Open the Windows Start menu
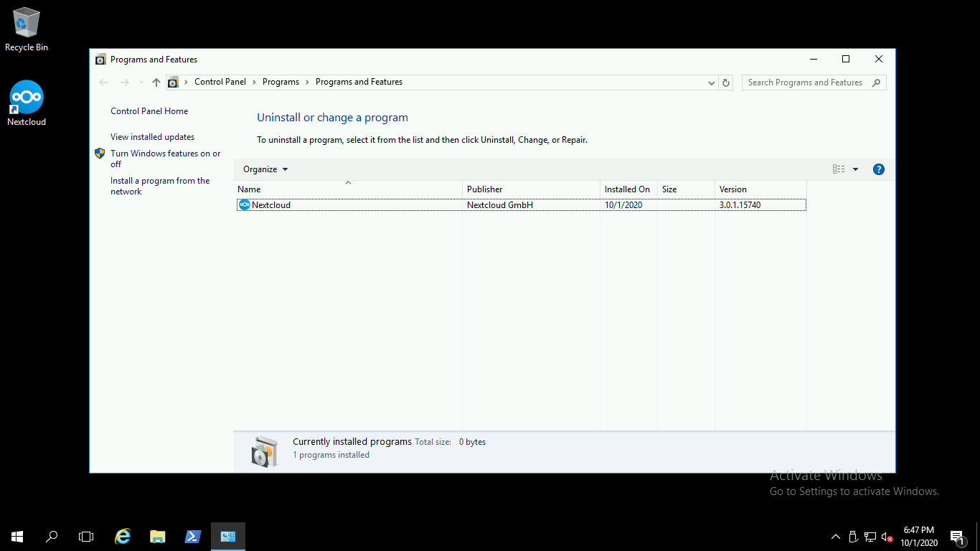The width and height of the screenshot is (980, 551). 17,536
